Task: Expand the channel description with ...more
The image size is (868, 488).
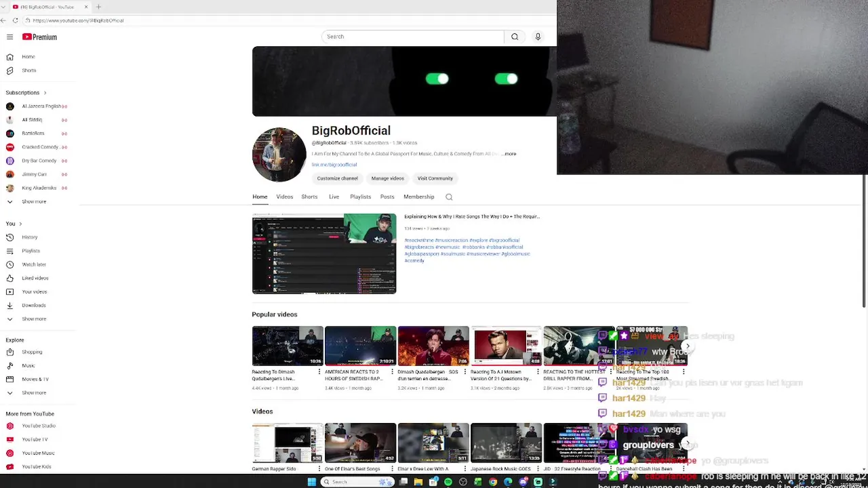Action: point(509,154)
